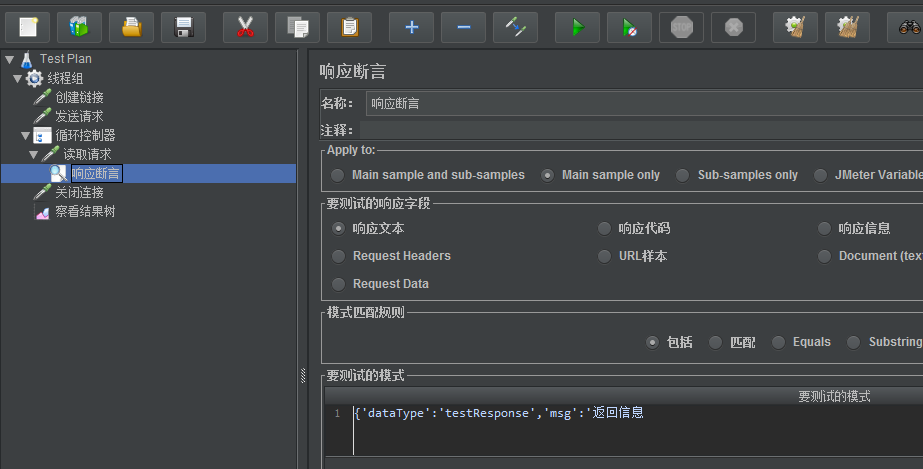The image size is (923, 469).
Task: Select 发送请求 in the tree
Action: 79,117
